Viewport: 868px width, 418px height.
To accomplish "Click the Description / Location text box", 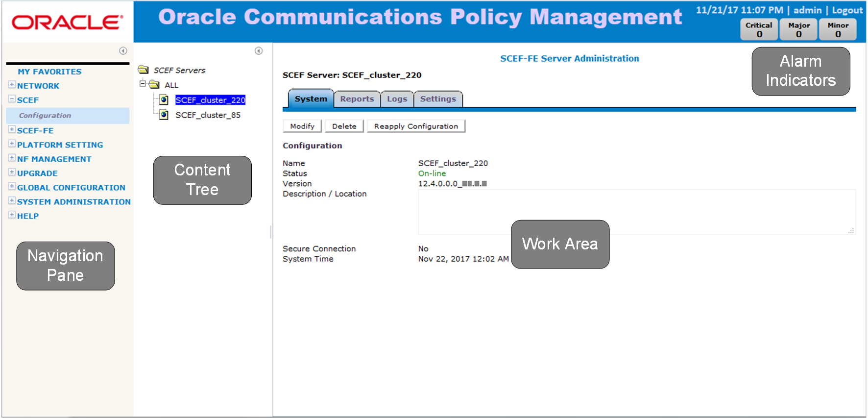I will (637, 212).
